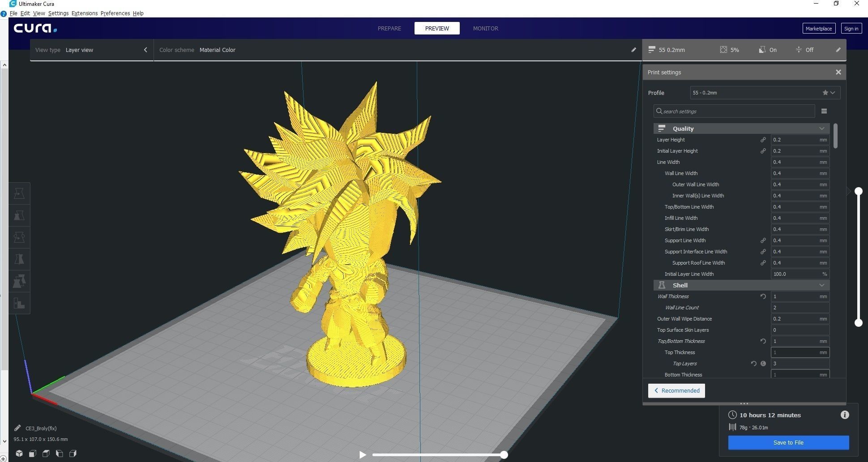Image resolution: width=868 pixels, height=462 pixels.
Task: Click the settings list scrollbar
Action: 835,136
